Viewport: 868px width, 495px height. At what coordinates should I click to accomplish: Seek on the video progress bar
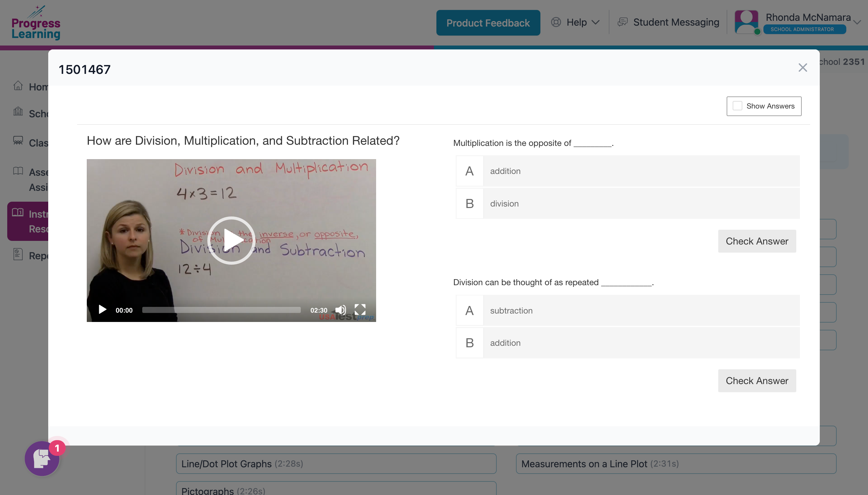click(221, 310)
